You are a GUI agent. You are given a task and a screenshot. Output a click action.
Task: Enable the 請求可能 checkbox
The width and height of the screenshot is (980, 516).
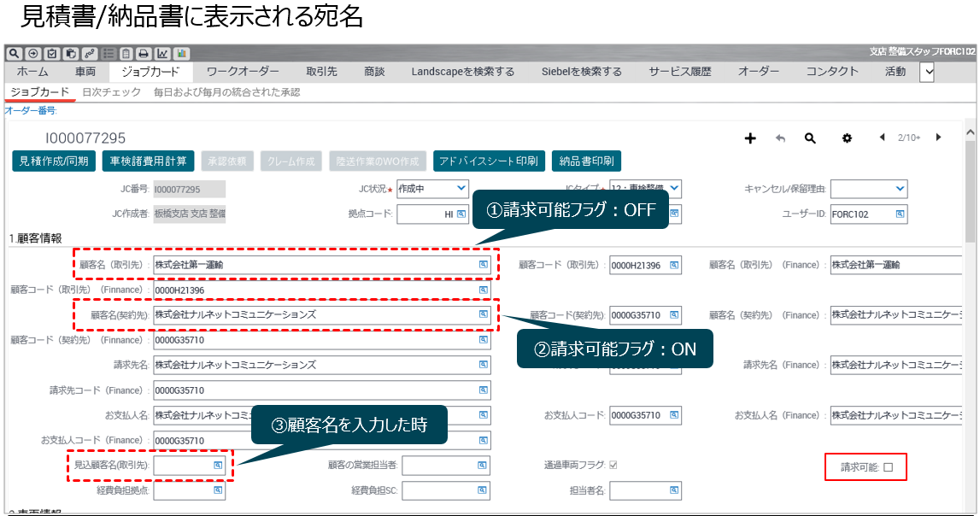[x=888, y=467]
